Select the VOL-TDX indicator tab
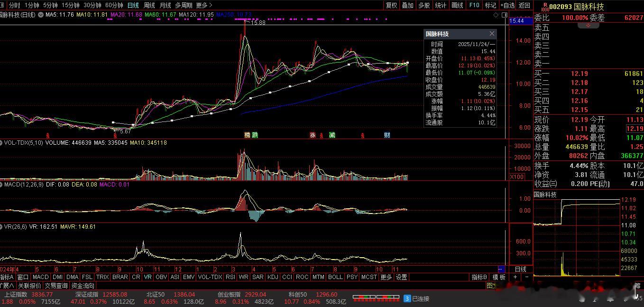This screenshot has height=307, width=644. [x=210, y=277]
